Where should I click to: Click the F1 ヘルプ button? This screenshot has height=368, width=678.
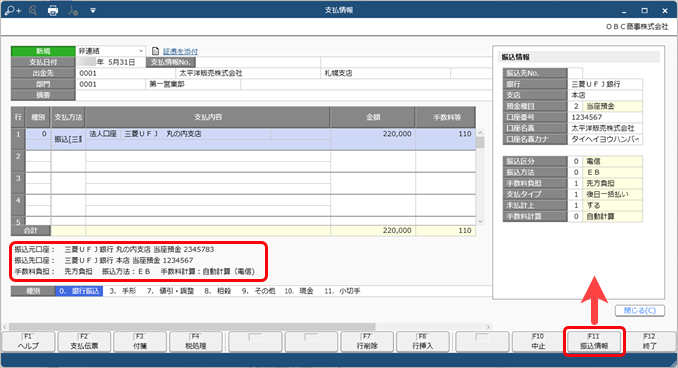coord(28,342)
